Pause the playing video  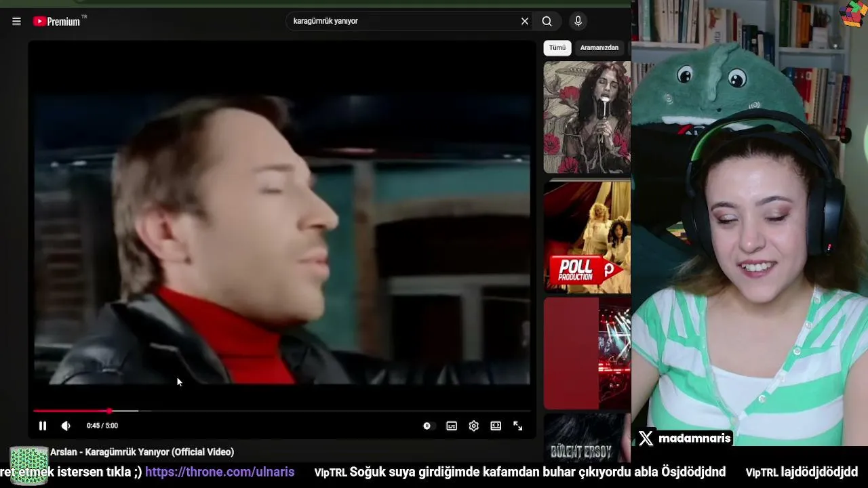(43, 426)
